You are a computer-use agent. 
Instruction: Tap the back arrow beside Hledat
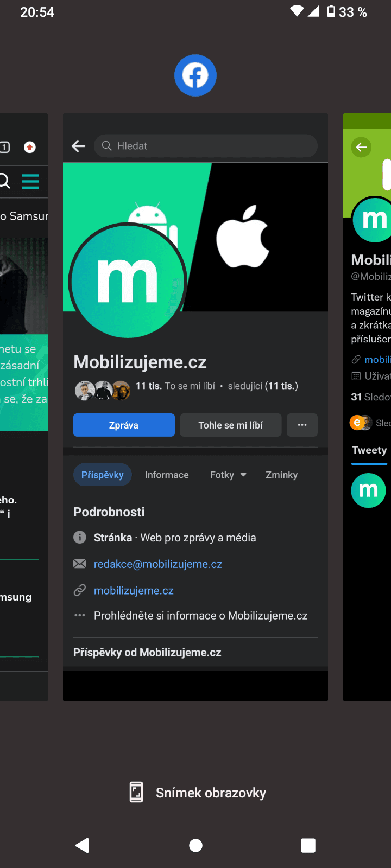click(79, 146)
